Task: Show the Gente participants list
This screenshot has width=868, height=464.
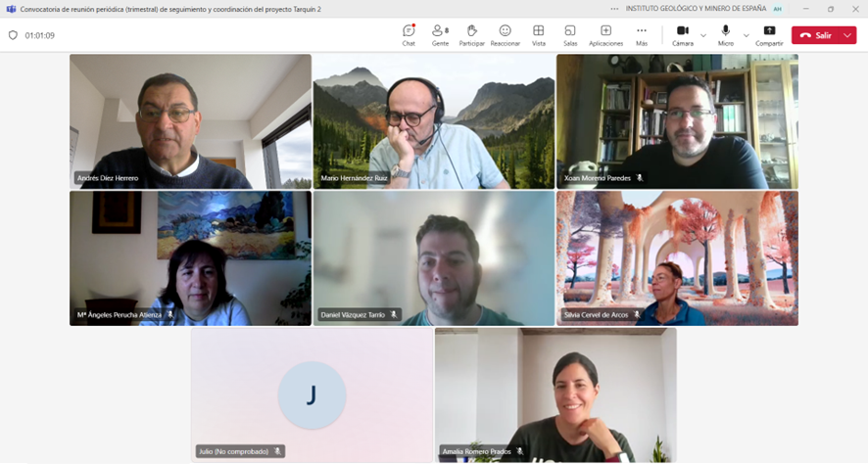Action: point(440,34)
